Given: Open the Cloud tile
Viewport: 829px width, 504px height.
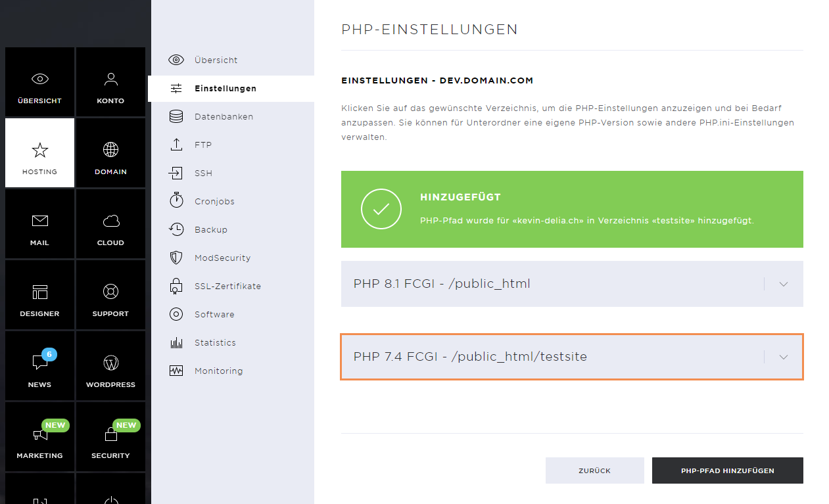Looking at the screenshot, I should coord(110,224).
